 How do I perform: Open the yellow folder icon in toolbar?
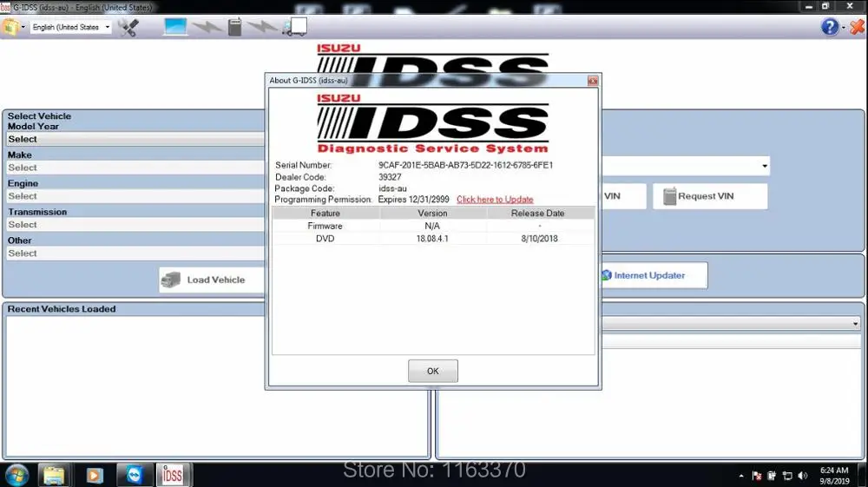[10, 27]
